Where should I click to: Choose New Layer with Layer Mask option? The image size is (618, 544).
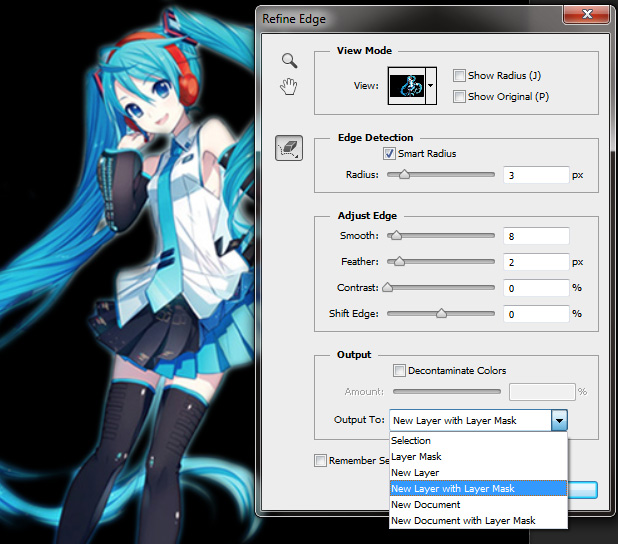[478, 488]
